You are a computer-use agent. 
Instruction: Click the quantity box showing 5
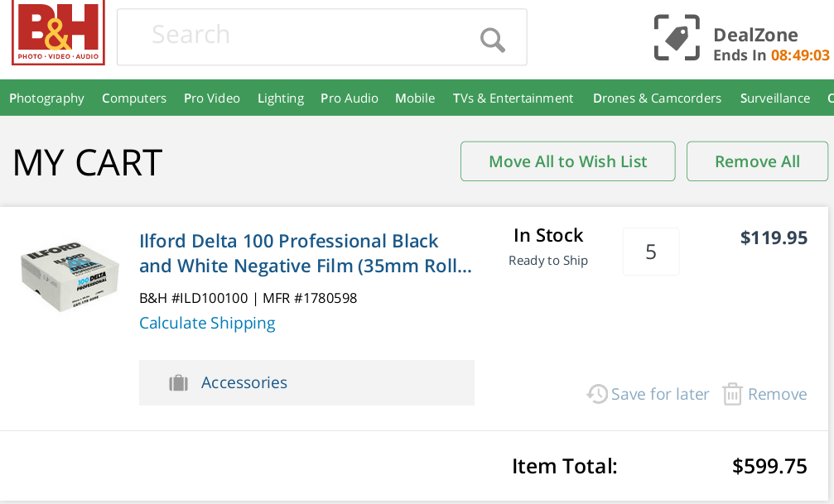tap(651, 252)
